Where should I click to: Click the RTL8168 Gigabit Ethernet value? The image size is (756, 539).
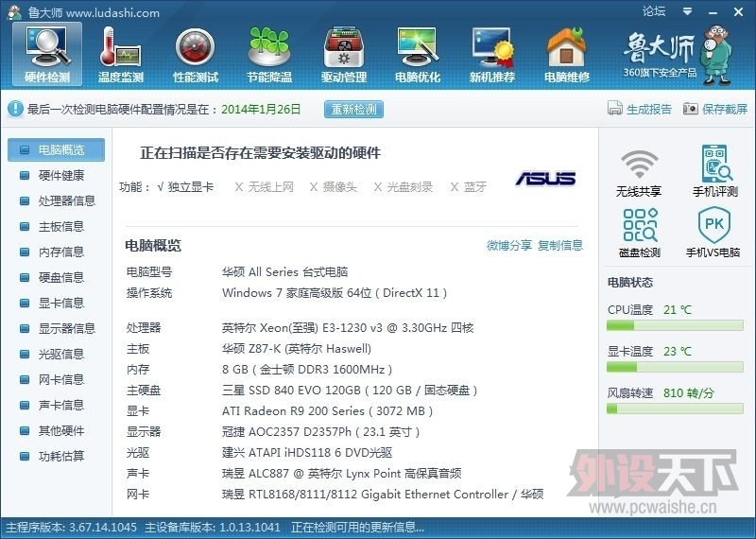tap(383, 495)
